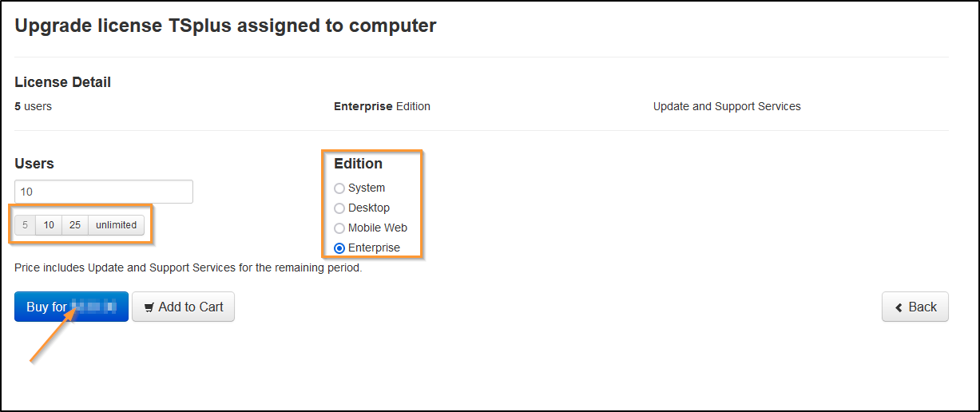The width and height of the screenshot is (980, 412).
Task: Focus the Users number input field
Action: coord(104,192)
